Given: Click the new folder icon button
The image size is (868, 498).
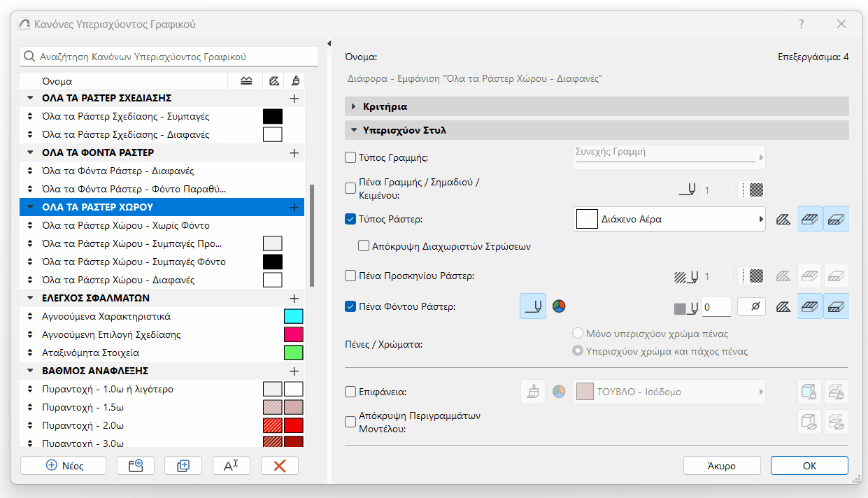Looking at the screenshot, I should [136, 466].
